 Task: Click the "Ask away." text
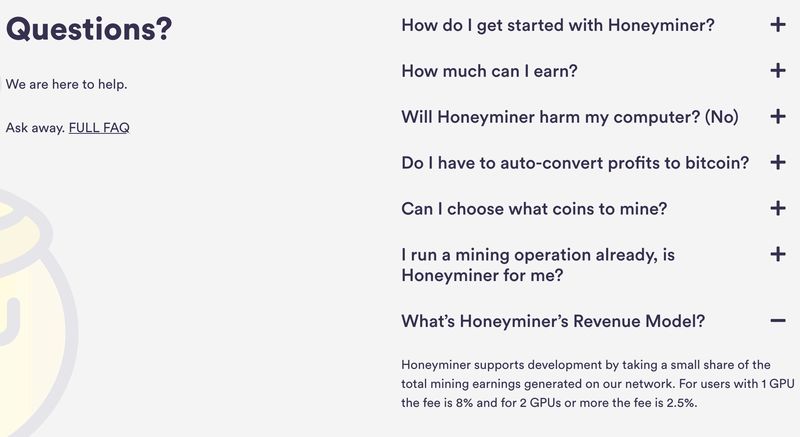(x=35, y=128)
